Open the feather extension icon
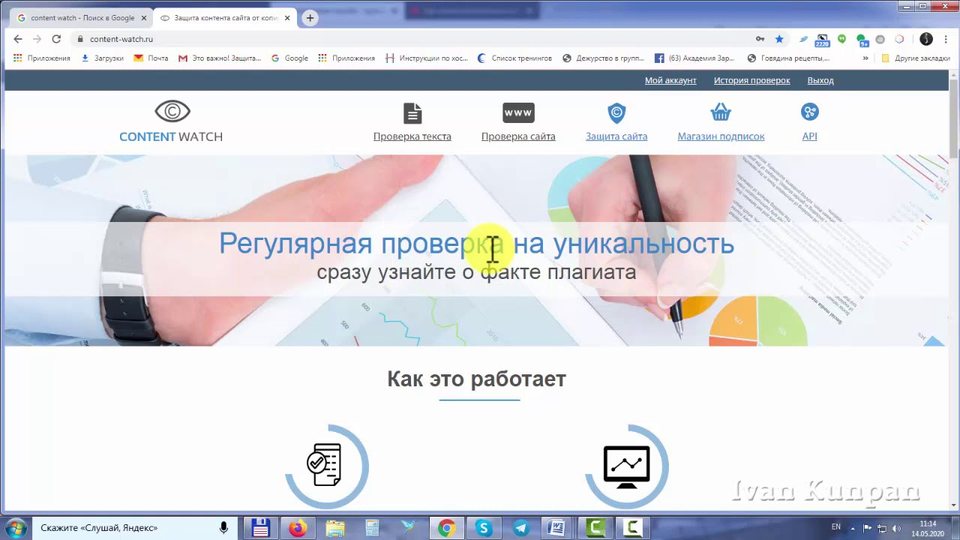The width and height of the screenshot is (960, 540). click(803, 39)
